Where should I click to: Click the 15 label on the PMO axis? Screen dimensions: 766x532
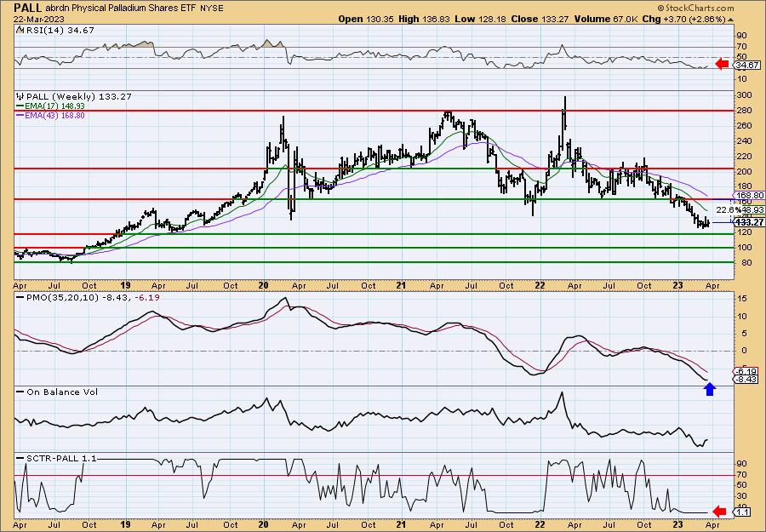[742, 299]
